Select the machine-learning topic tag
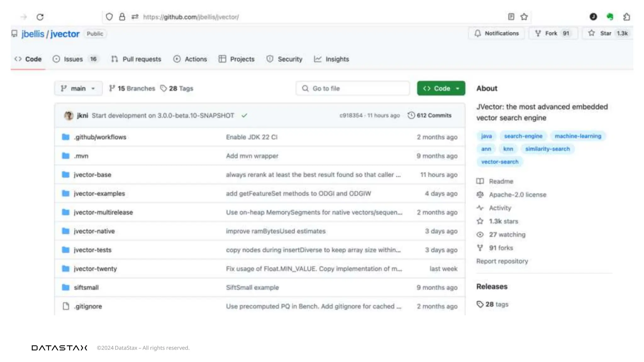Image resolution: width=644 pixels, height=362 pixels. click(x=578, y=136)
